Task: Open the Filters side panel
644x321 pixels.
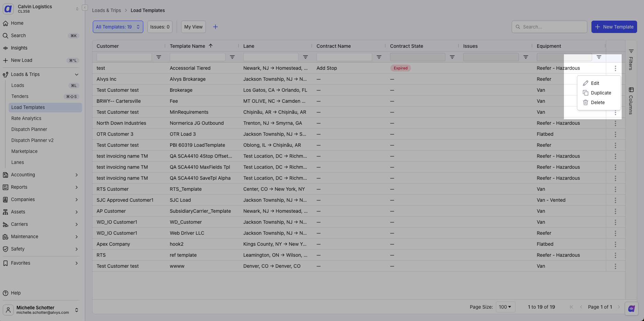Action: pyautogui.click(x=631, y=60)
